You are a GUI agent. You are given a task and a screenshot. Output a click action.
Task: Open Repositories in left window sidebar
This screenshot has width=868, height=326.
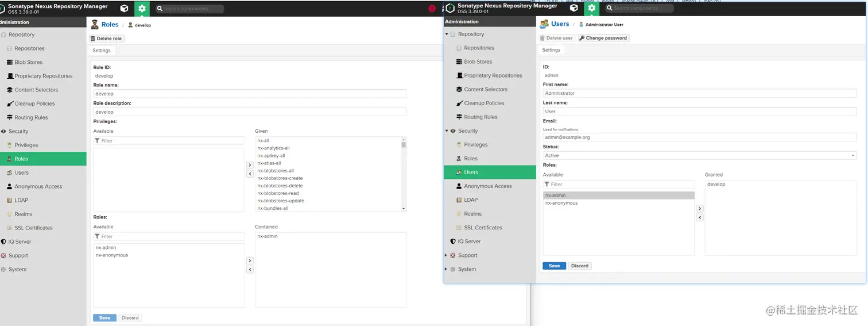tap(29, 48)
